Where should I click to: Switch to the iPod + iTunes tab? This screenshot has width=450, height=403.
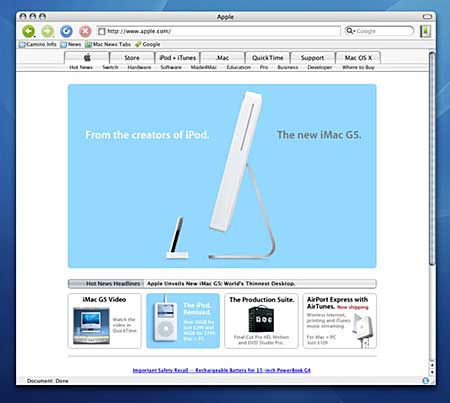tap(177, 58)
